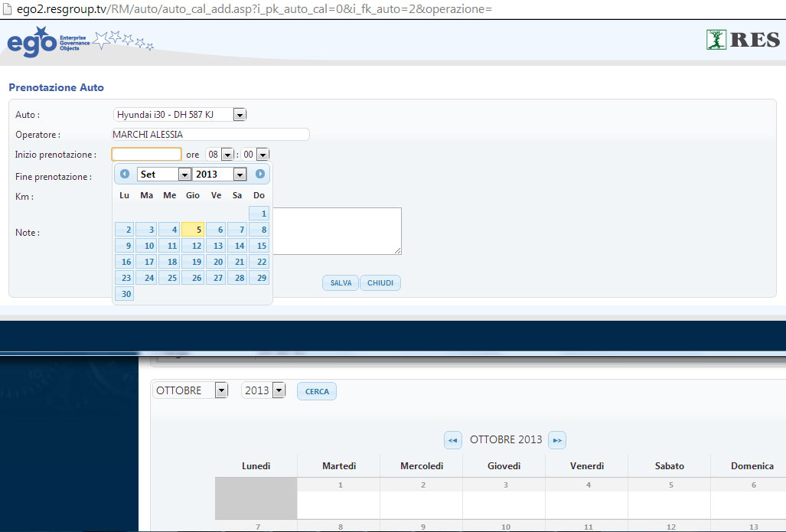The width and height of the screenshot is (786, 532).
Task: Focus the Inizio prenotazione date field
Action: (x=146, y=154)
